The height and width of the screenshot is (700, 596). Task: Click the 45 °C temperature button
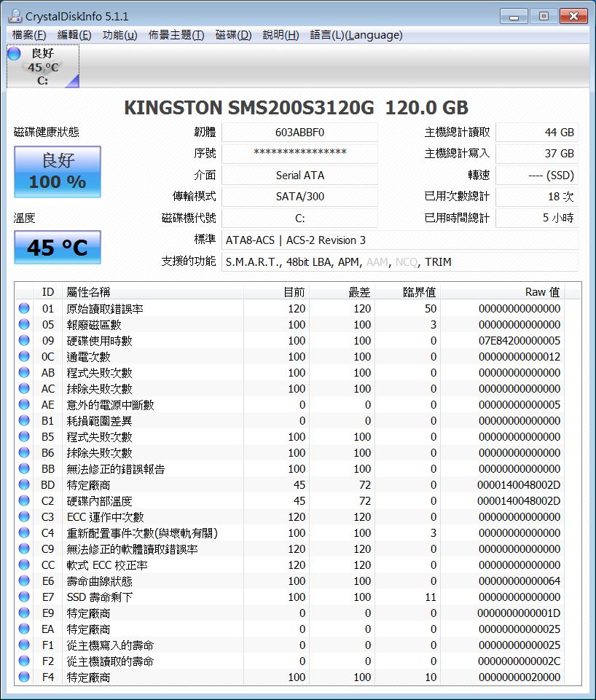58,248
